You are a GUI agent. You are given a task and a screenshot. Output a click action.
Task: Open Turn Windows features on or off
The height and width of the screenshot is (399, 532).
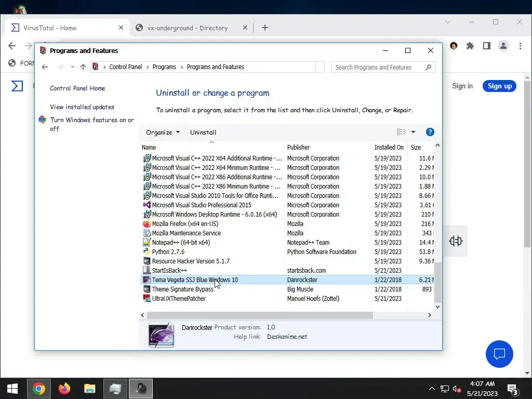coord(91,124)
